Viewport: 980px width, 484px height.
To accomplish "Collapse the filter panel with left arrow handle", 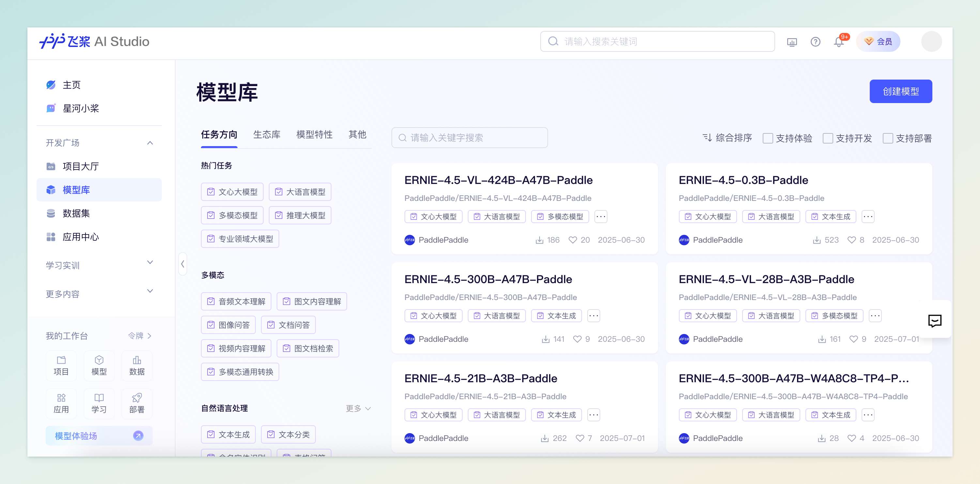I will tap(183, 264).
